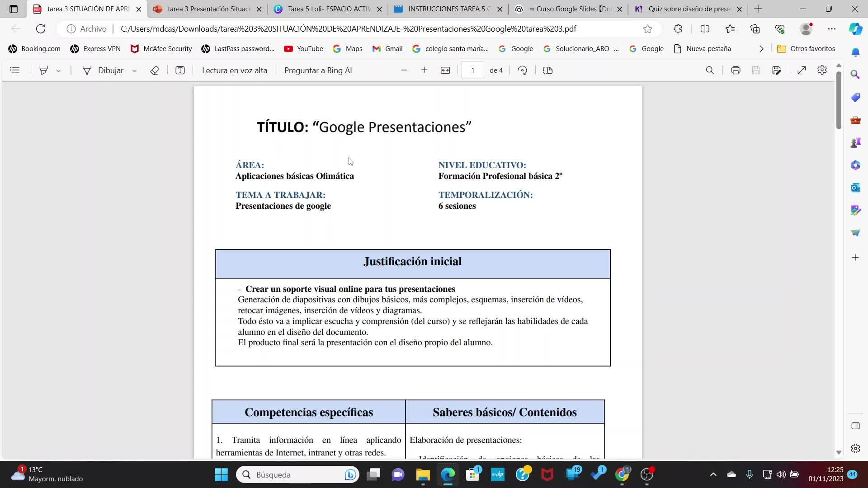
Task: Toggle fit to width view
Action: [x=445, y=70]
